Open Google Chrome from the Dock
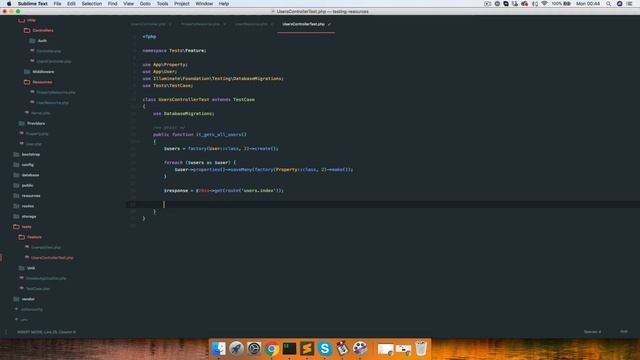 coord(271,349)
